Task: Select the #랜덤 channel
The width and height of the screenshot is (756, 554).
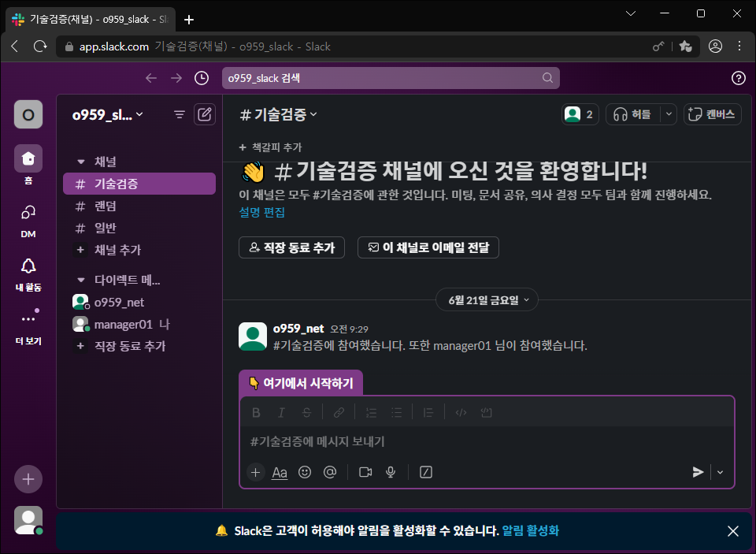Action: point(139,206)
